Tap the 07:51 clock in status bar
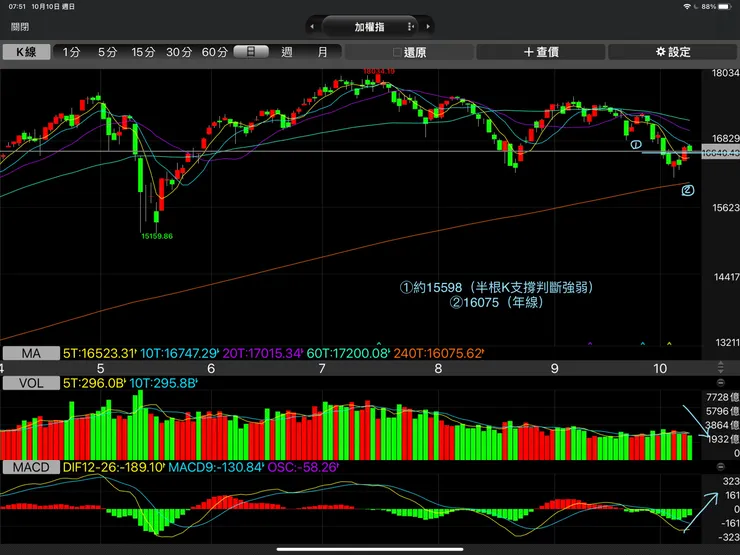 17,7
